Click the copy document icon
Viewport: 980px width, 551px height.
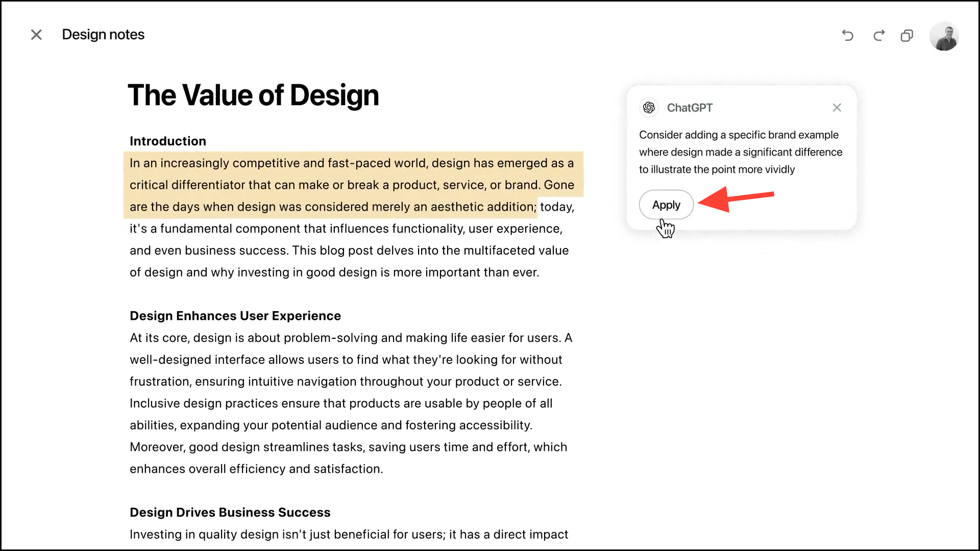click(x=907, y=35)
